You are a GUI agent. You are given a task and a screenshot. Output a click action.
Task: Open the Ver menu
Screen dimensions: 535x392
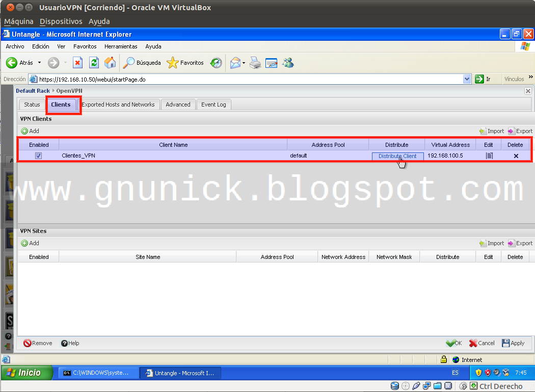pos(61,46)
